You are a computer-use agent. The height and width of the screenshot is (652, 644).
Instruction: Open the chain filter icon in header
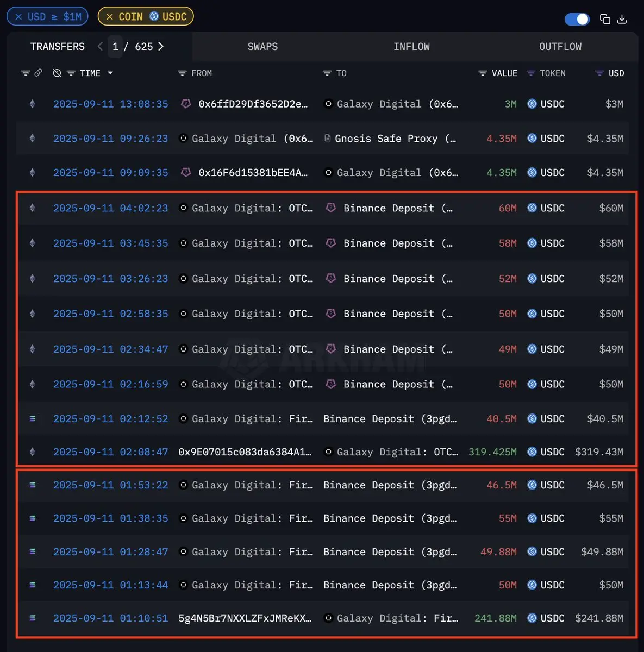point(26,73)
